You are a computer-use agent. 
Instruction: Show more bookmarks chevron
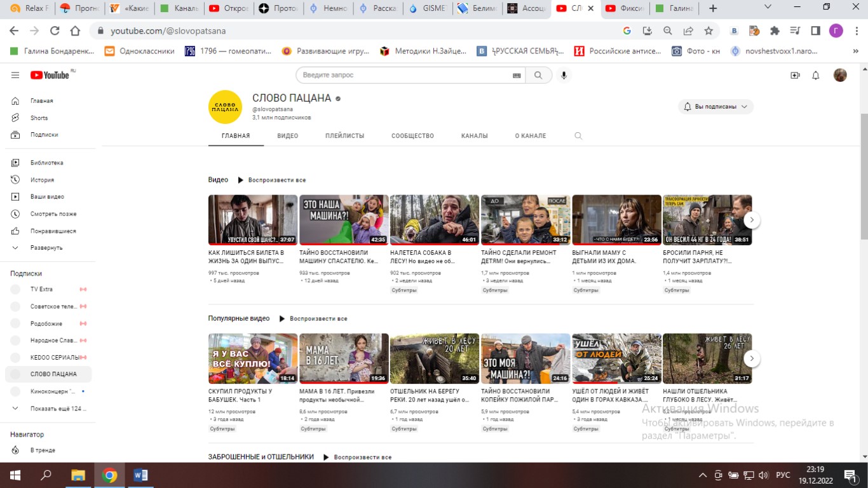[x=855, y=51]
